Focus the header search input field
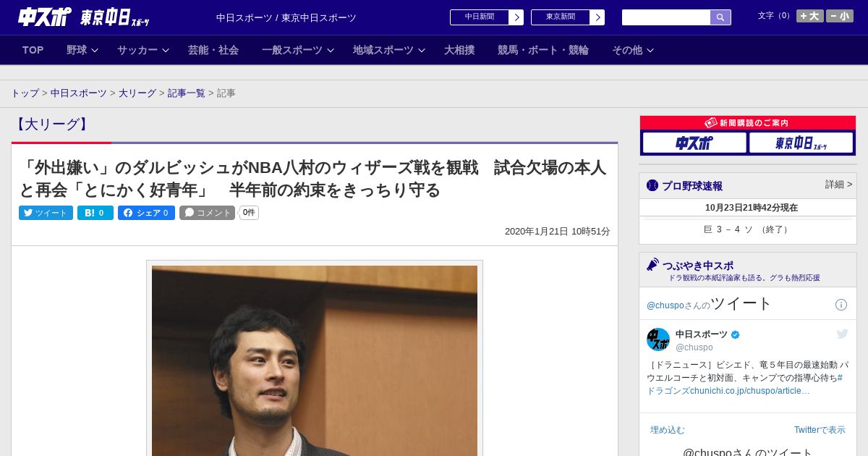Image resolution: width=868 pixels, height=456 pixels. click(666, 17)
